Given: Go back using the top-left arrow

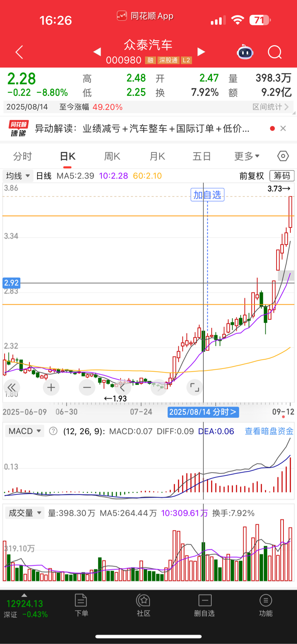Looking at the screenshot, I should click(19, 52).
